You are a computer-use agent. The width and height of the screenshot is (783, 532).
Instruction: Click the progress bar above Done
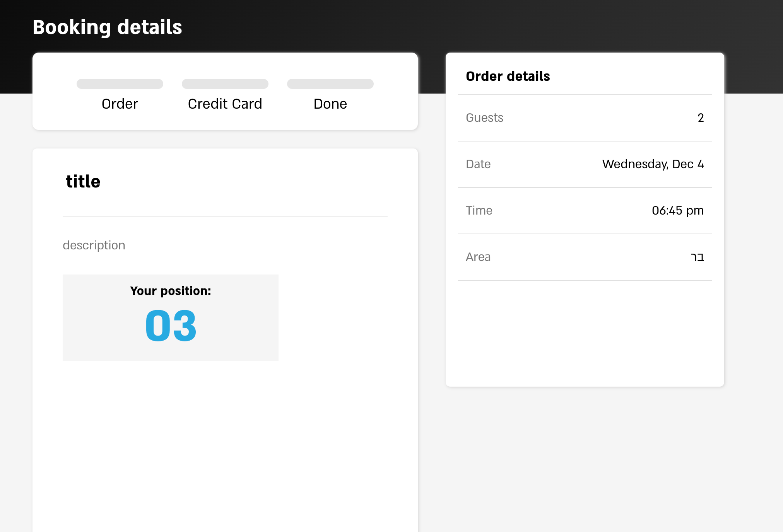pos(330,84)
